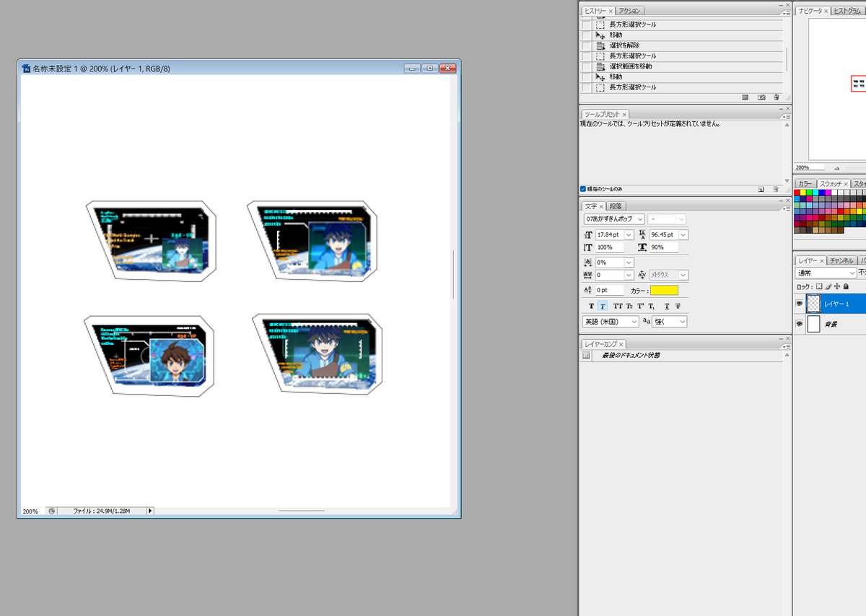Toggle lock all padlock icon

[x=846, y=286]
